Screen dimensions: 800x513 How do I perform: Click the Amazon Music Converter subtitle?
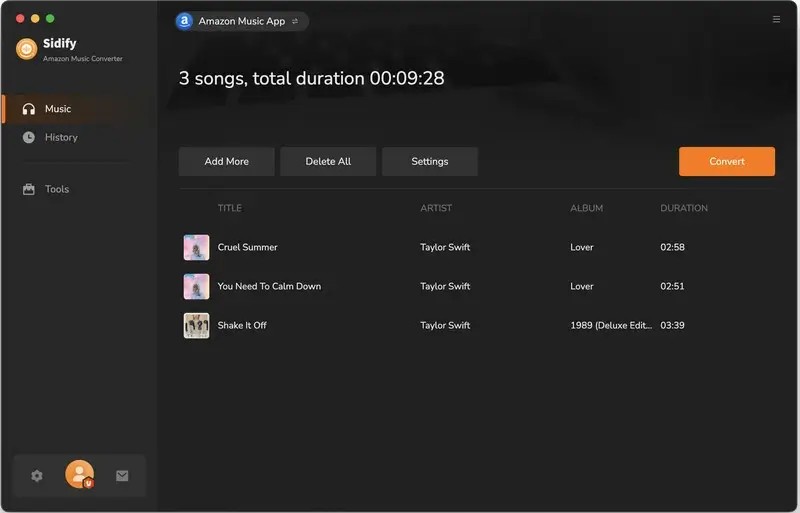pyautogui.click(x=83, y=59)
